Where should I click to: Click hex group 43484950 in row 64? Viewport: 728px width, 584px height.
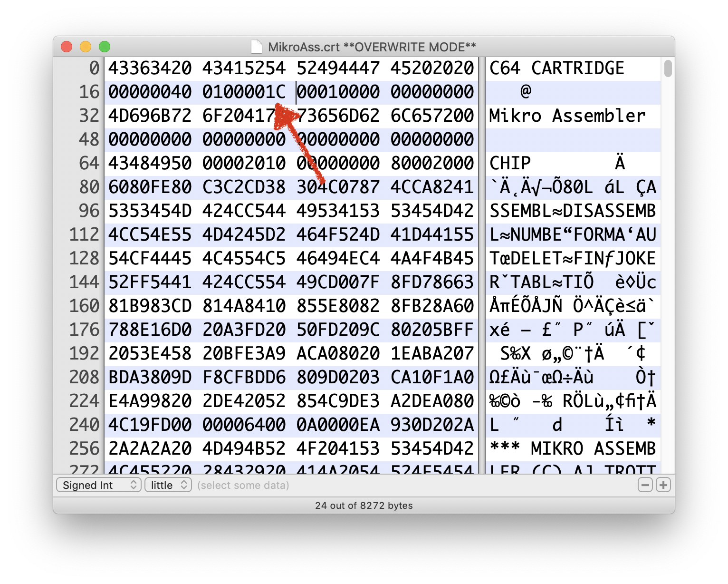click(x=150, y=163)
